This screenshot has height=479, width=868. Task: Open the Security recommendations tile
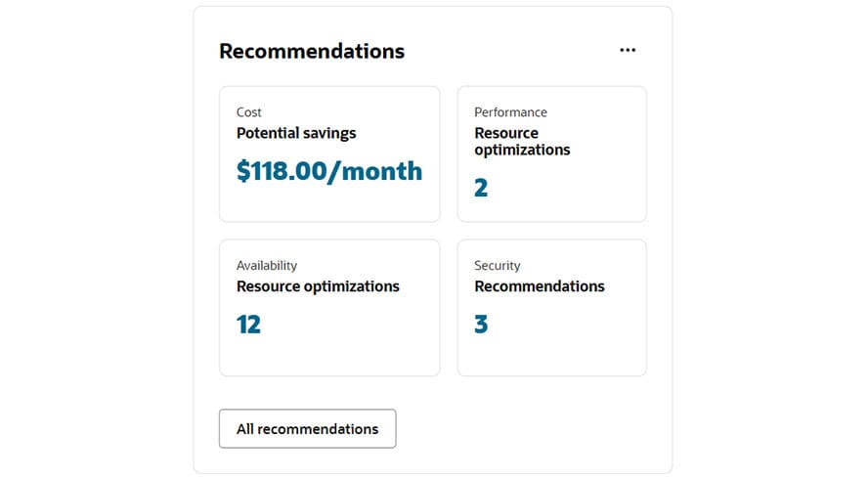(551, 347)
